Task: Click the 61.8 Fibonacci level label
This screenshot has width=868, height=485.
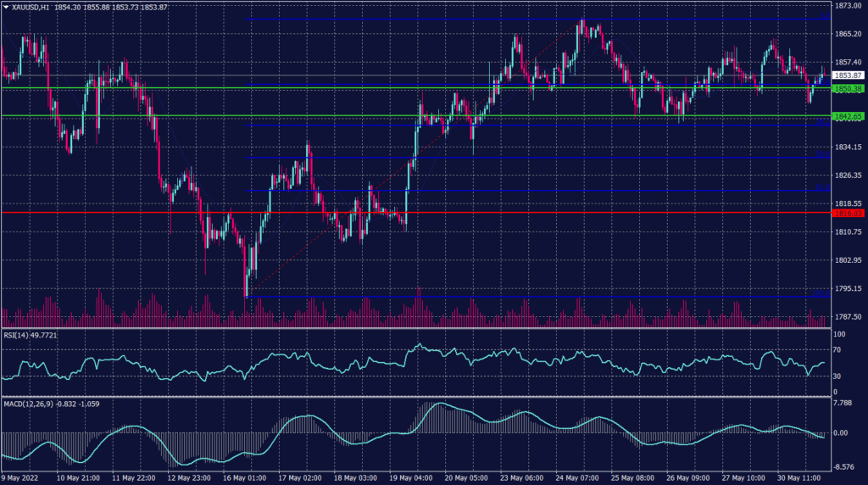Action: tap(821, 187)
